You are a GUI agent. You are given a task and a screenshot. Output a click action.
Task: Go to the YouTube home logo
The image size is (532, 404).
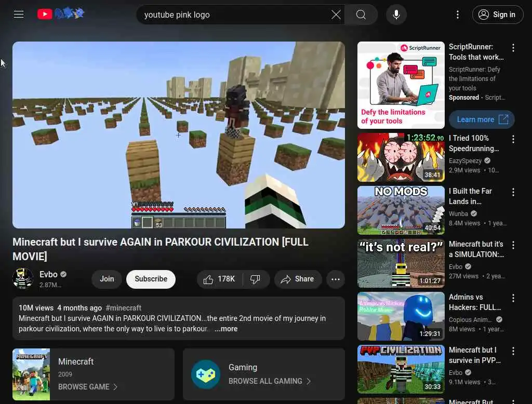coord(61,14)
